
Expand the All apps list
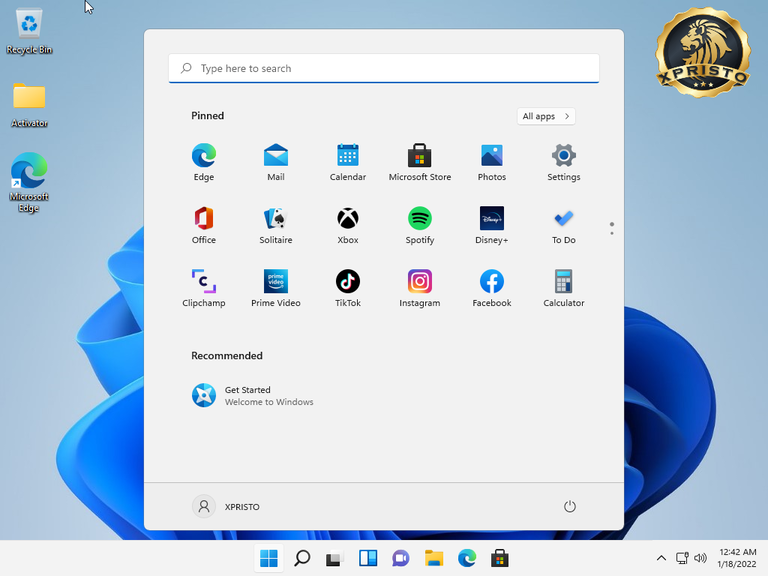pos(546,116)
